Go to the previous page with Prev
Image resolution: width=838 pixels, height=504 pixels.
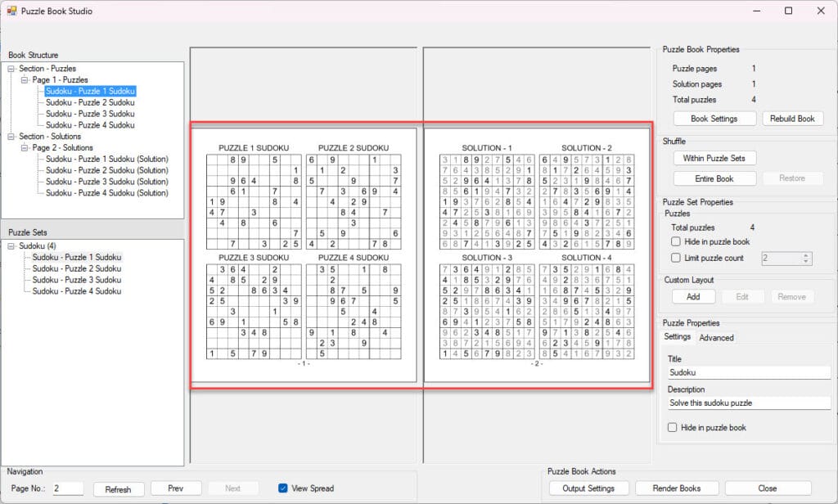(175, 488)
